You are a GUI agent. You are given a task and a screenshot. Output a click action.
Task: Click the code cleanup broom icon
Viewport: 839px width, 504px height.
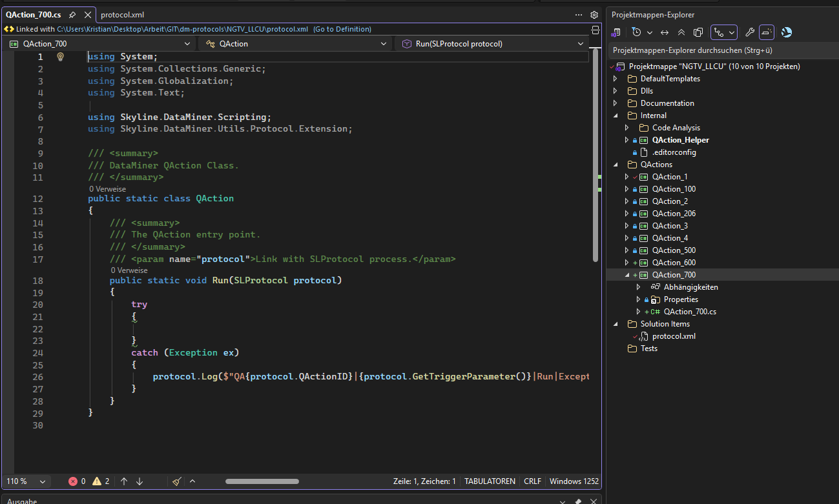coord(176,481)
